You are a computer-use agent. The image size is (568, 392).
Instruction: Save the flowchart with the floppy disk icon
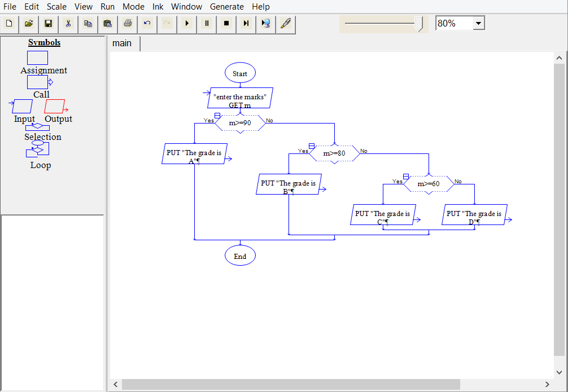[x=48, y=24]
